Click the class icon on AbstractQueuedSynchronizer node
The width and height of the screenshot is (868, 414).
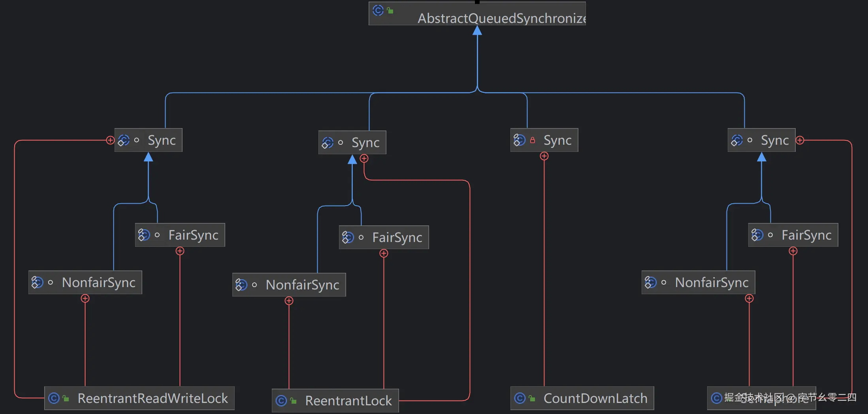[x=378, y=11]
